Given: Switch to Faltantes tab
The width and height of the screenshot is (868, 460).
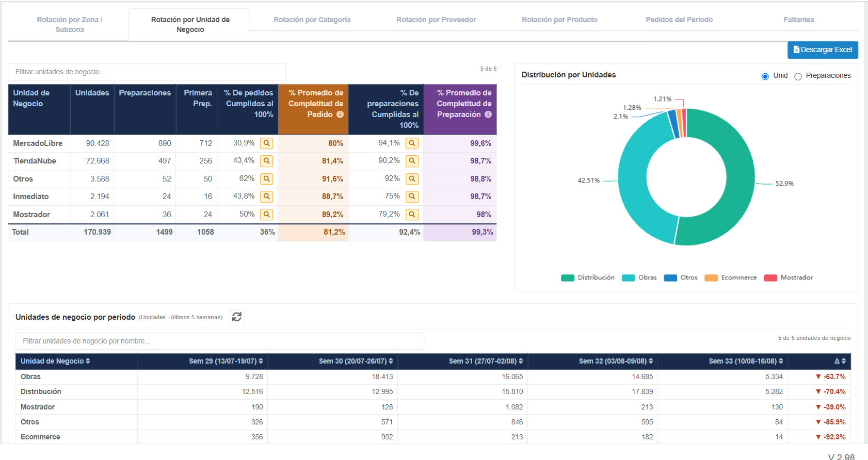Looking at the screenshot, I should click(798, 20).
